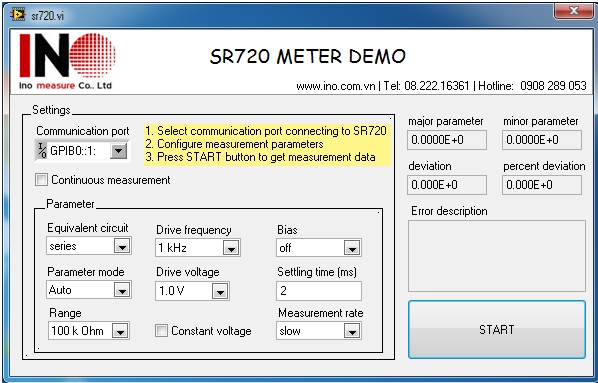598x383 pixels.
Task: Click the major parameter value field
Action: click(x=447, y=140)
